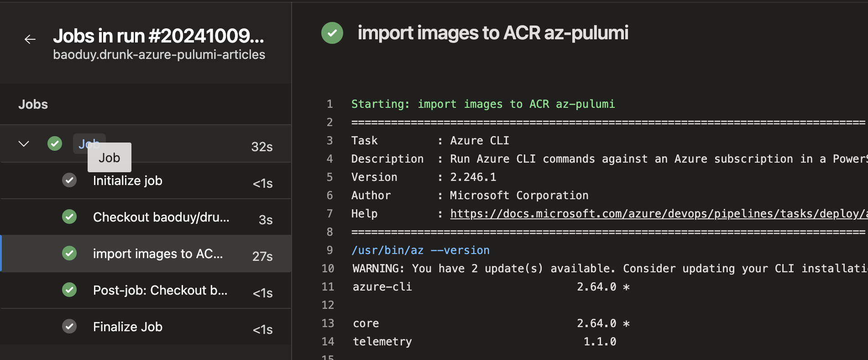Click the log header import images to ACR az-pulumi

[493, 33]
